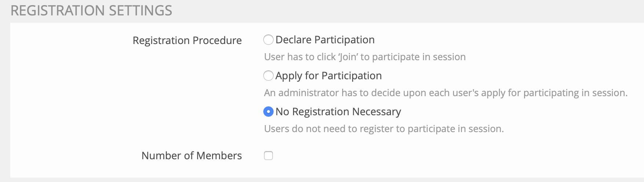The image size is (644, 182).
Task: Click the "Number of Members" field label
Action: click(x=191, y=156)
